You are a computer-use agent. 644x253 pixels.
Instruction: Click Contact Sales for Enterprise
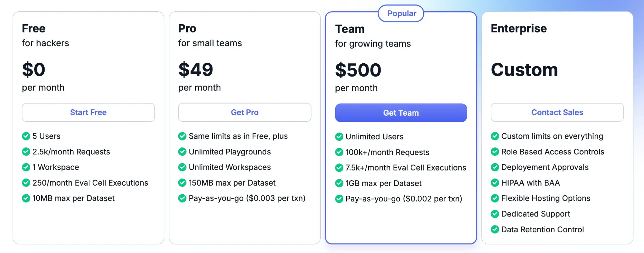557,112
